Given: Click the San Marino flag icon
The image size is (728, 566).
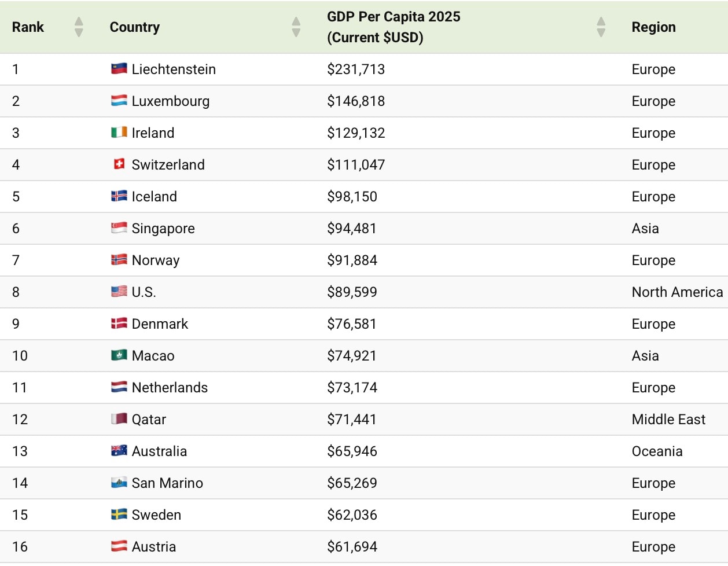Looking at the screenshot, I should pyautogui.click(x=119, y=483).
